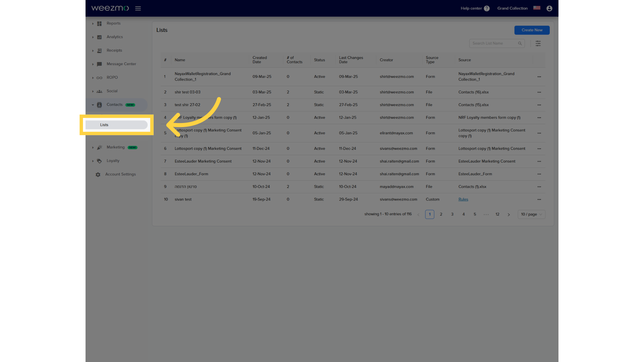Click the Analytics sidebar icon
The image size is (644, 362).
pos(99,37)
